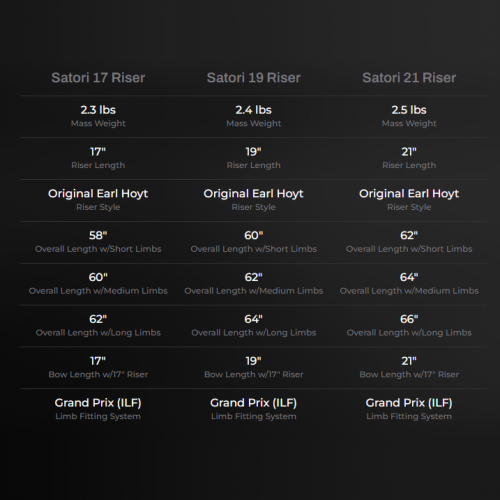Image resolution: width=500 pixels, height=500 pixels.
Task: Click the 58" short limbs overall length
Action: 98,235
